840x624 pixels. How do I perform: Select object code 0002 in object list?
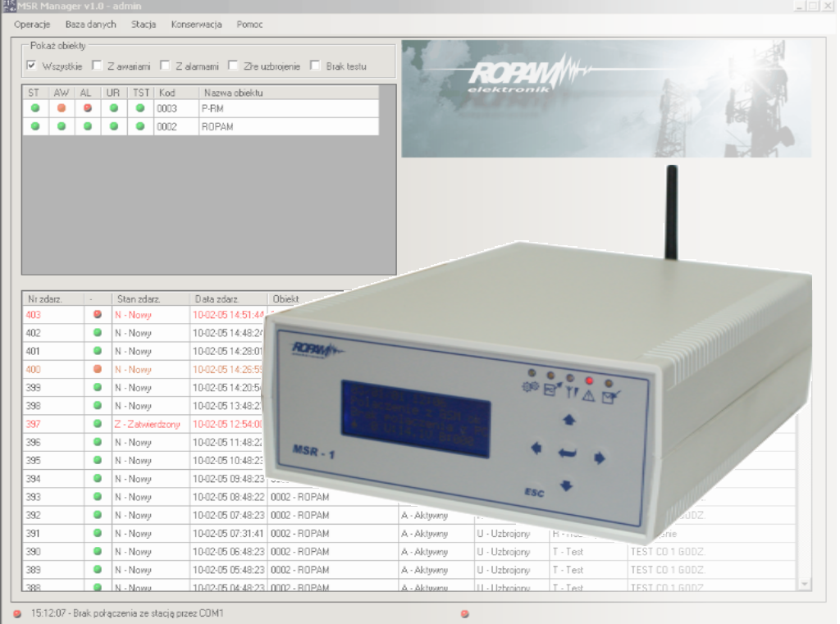(167, 127)
